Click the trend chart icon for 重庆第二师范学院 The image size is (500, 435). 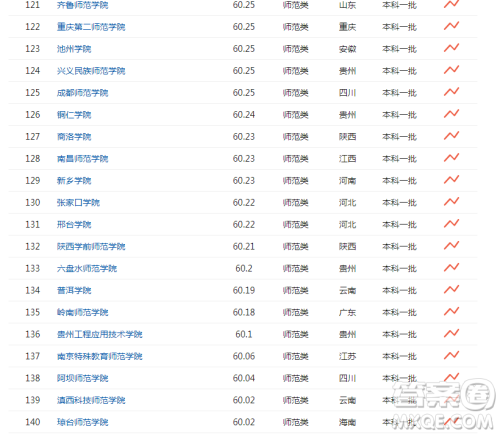[x=451, y=26]
